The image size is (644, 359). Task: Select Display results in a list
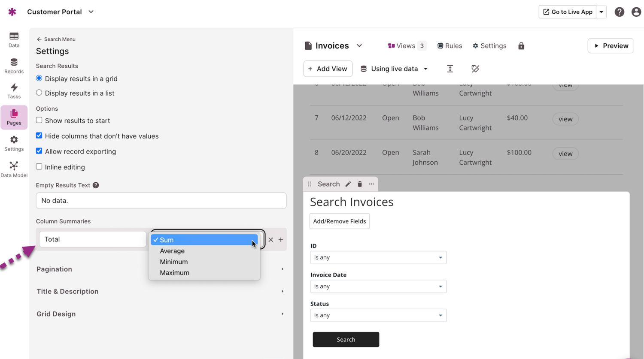(39, 93)
